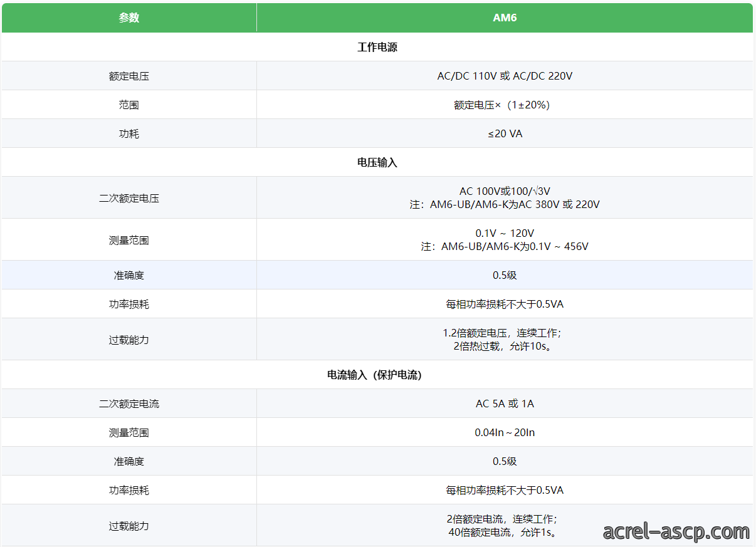
Task: Click the 额定电压 row label
Action: (x=129, y=76)
